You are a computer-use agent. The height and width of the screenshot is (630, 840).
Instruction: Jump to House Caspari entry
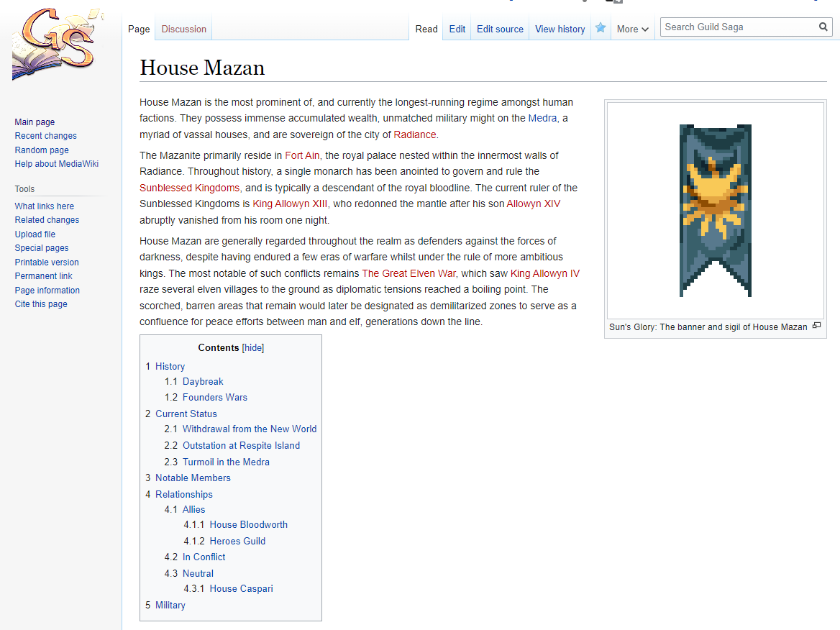coord(241,589)
